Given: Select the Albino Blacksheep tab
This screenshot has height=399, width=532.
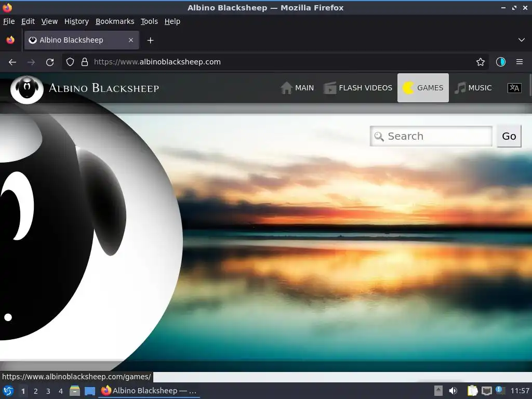Looking at the screenshot, I should tap(82, 40).
